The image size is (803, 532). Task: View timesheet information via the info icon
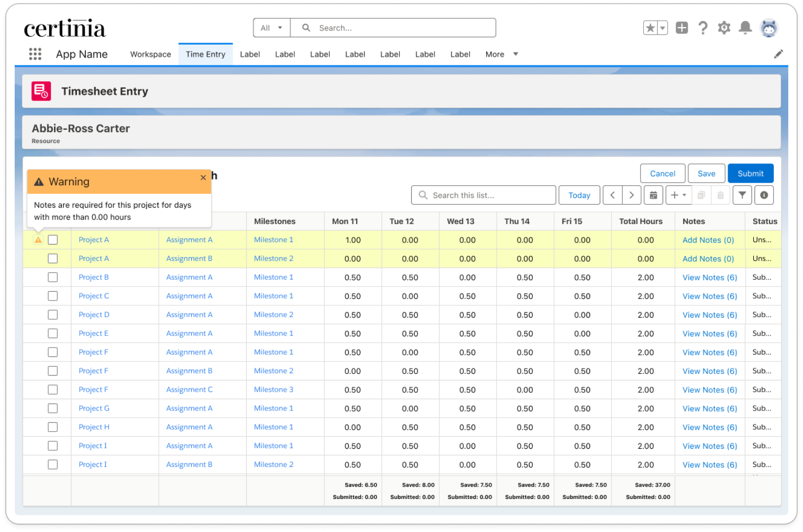coord(764,195)
